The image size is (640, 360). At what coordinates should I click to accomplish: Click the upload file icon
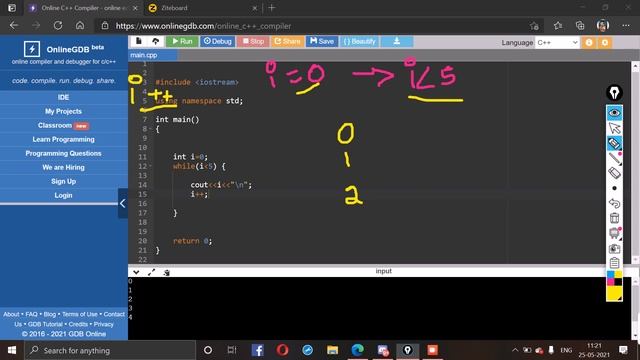pyautogui.click(x=156, y=41)
